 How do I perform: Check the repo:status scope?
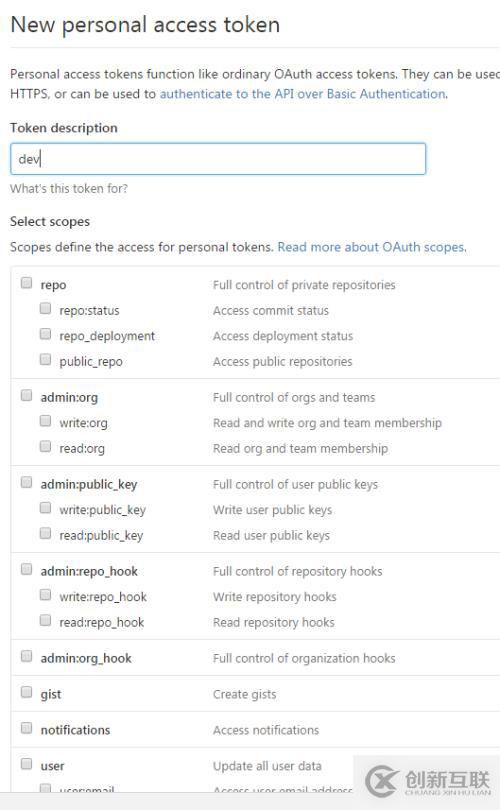pos(45,308)
